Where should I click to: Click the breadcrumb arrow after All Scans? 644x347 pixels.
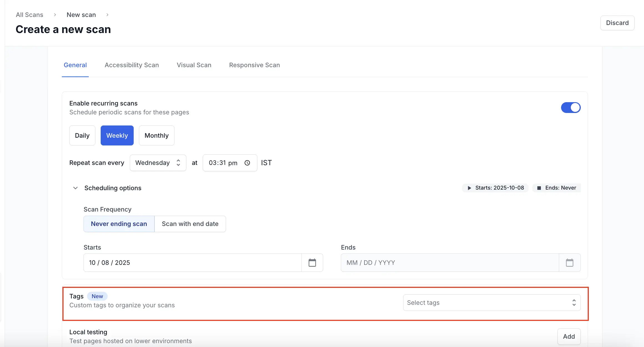55,15
